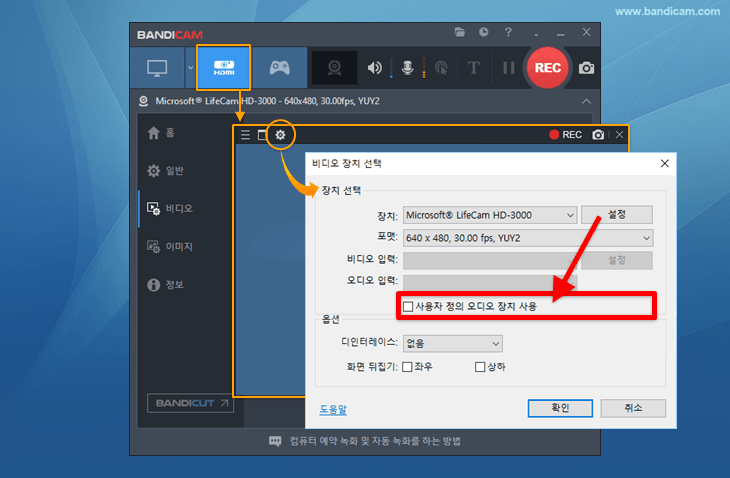Click 설정 button next to device dropdown
The height and width of the screenshot is (478, 730).
[616, 215]
